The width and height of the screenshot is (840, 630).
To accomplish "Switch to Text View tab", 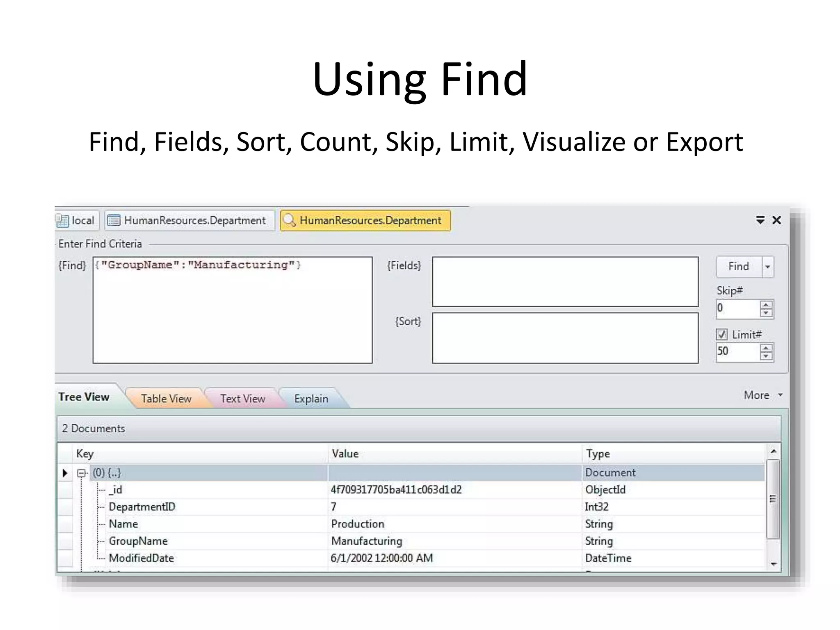I will tap(243, 399).
